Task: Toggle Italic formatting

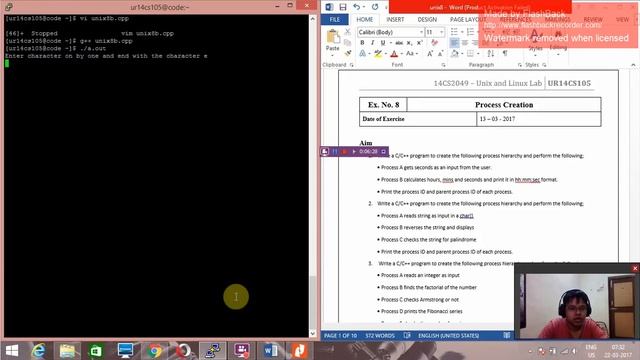Action: [372, 43]
